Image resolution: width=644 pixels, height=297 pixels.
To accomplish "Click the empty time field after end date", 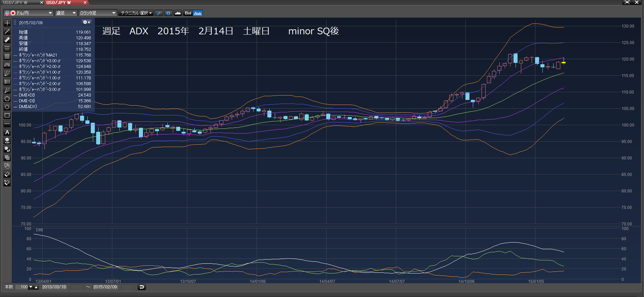I will pyautogui.click(x=128, y=287).
